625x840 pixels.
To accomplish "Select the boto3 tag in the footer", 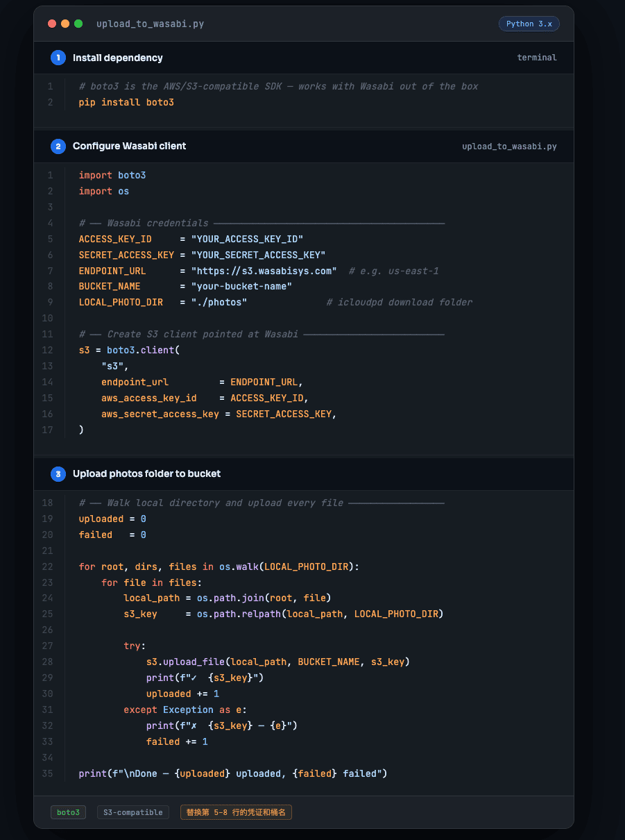I will coord(68,812).
